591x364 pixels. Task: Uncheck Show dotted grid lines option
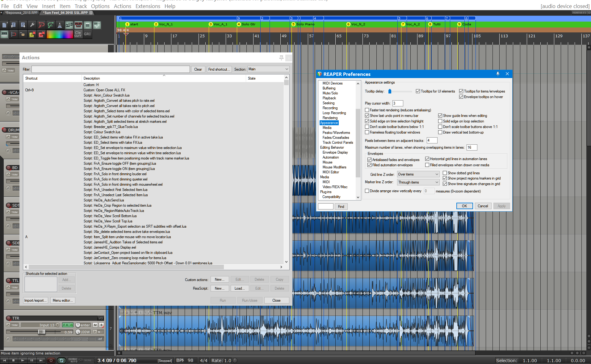click(x=445, y=173)
